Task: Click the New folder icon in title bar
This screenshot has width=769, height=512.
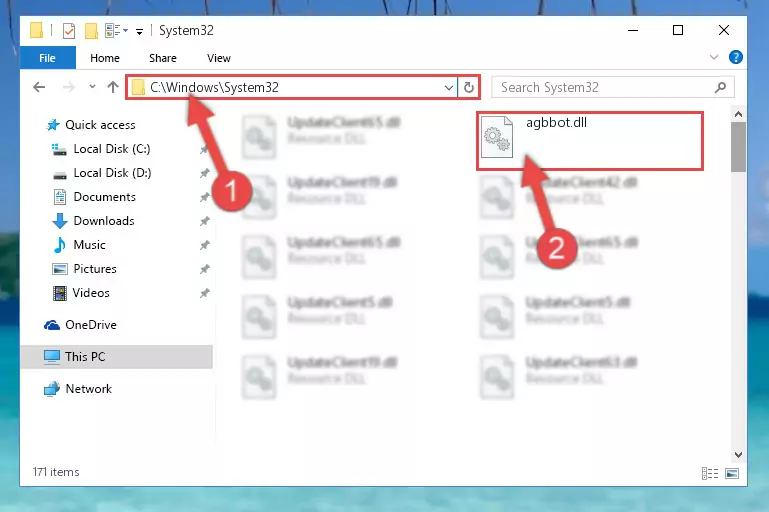Action: pyautogui.click(x=91, y=31)
